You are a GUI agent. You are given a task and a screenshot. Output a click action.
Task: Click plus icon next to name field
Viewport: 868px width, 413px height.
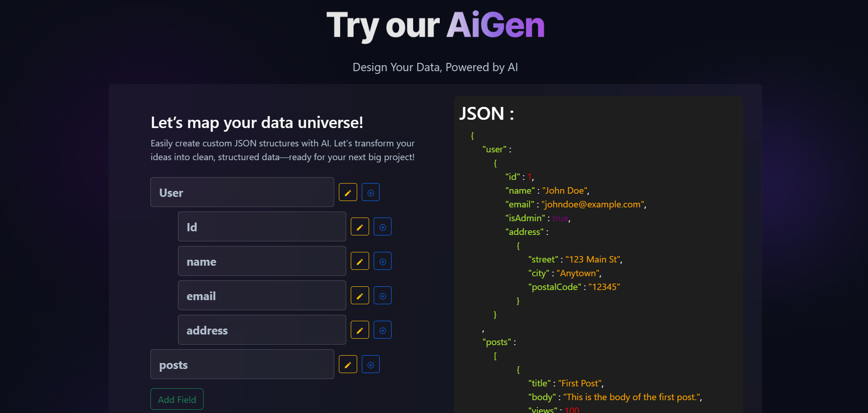point(382,261)
